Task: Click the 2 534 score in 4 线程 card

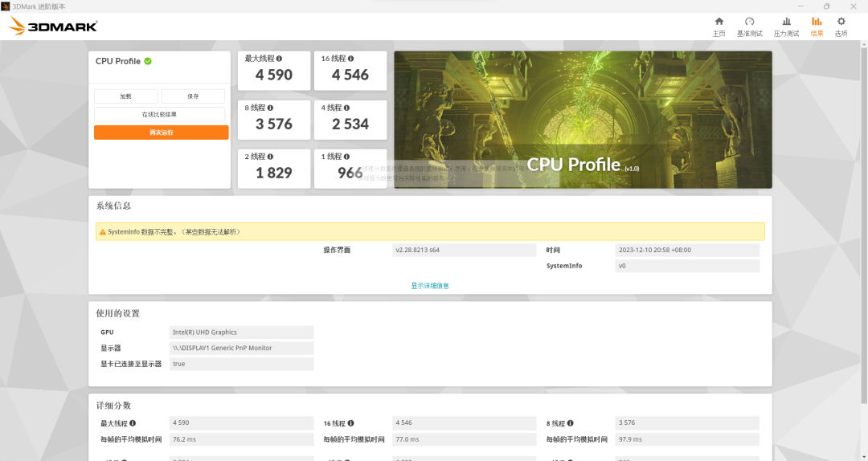Action: (350, 124)
